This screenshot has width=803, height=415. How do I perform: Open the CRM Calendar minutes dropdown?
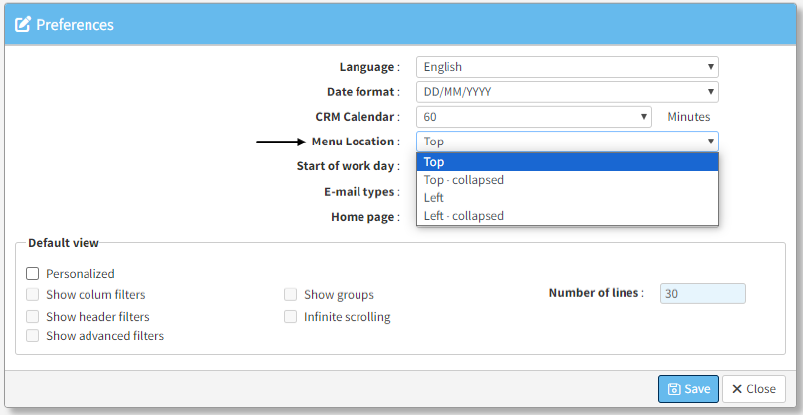[x=534, y=117]
